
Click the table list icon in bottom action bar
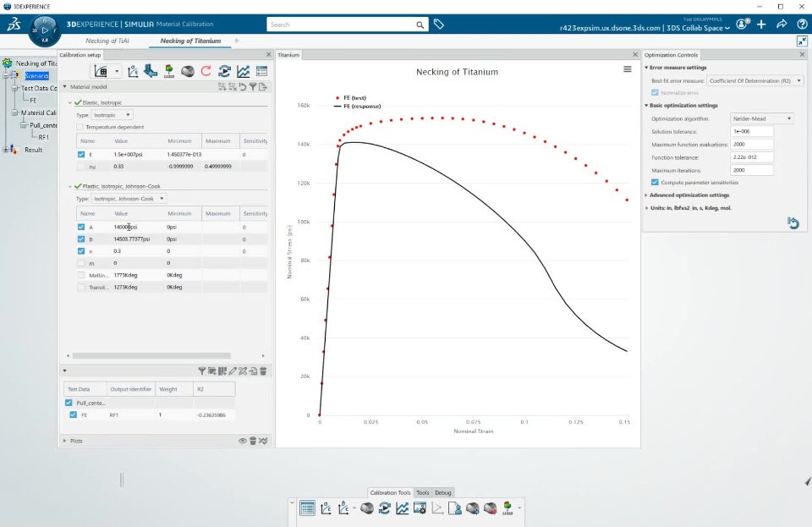click(307, 508)
